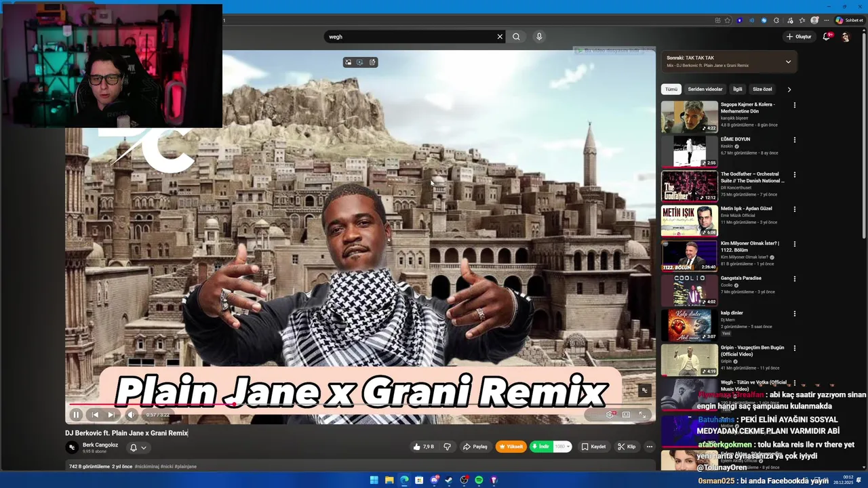Screen dimensions: 868x488
Task: Click the Edge refresh-style extension icon
Action: click(776, 20)
